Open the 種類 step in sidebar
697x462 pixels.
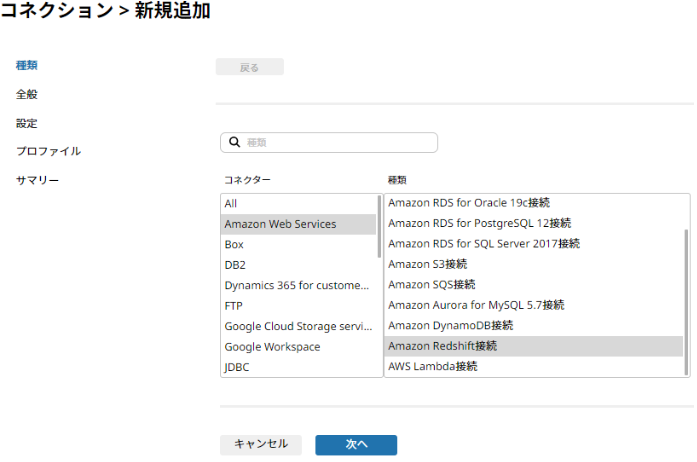click(27, 65)
